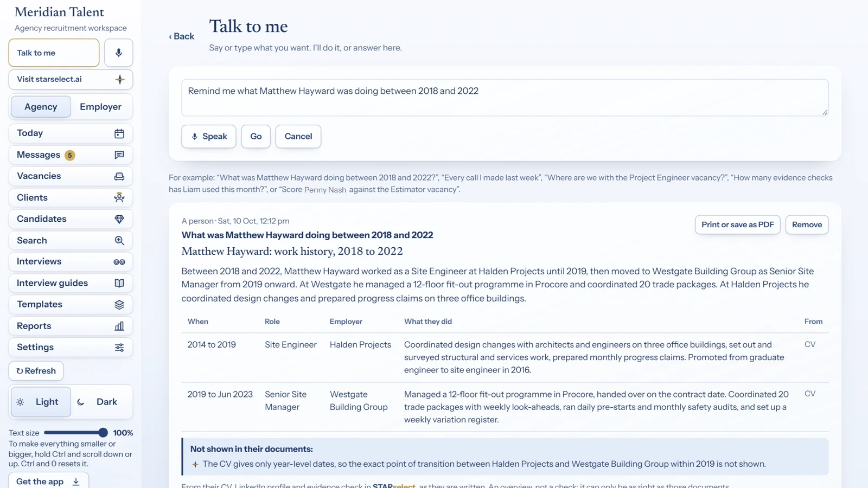868x488 pixels.
Task: Click the Candidates diamond icon
Action: pyautogui.click(x=119, y=219)
